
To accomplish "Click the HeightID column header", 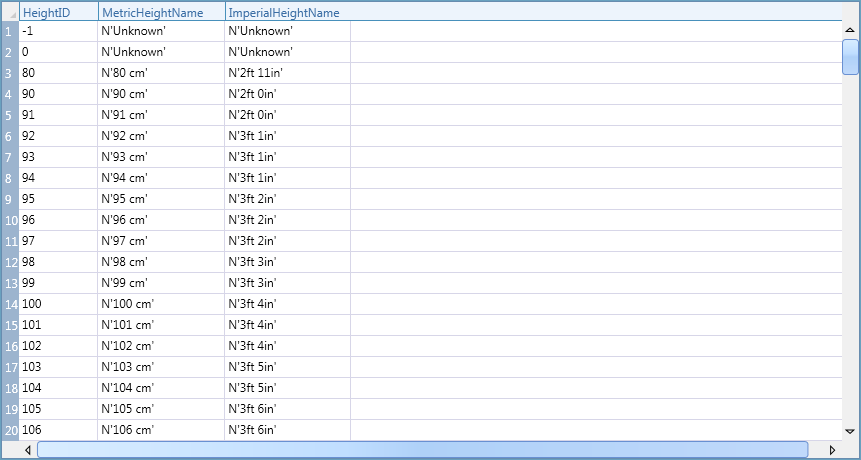I will click(59, 12).
